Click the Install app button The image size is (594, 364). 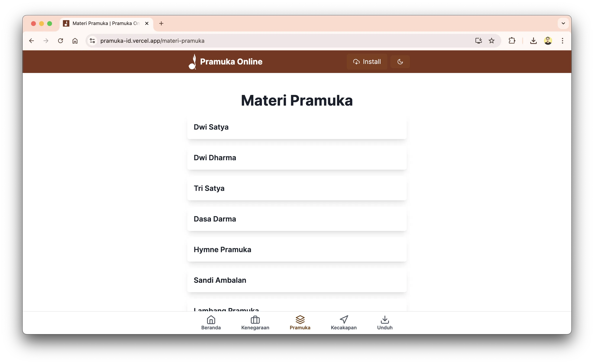tap(367, 62)
